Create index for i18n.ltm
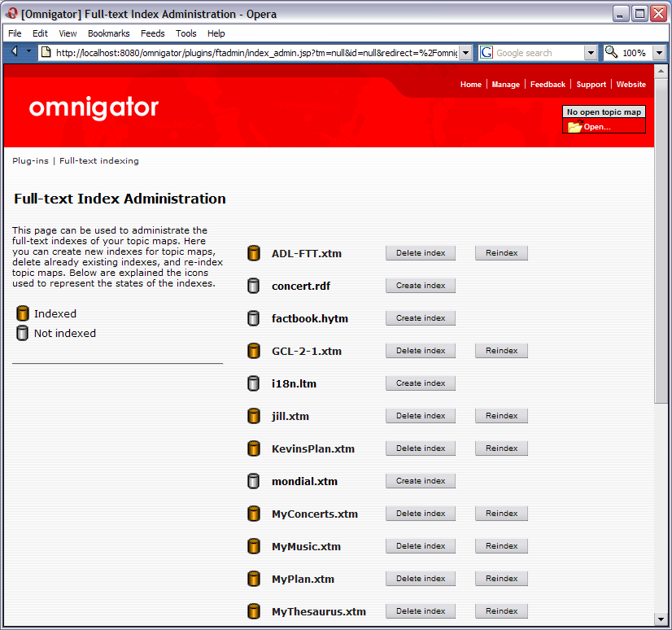672x630 pixels. pyautogui.click(x=420, y=383)
